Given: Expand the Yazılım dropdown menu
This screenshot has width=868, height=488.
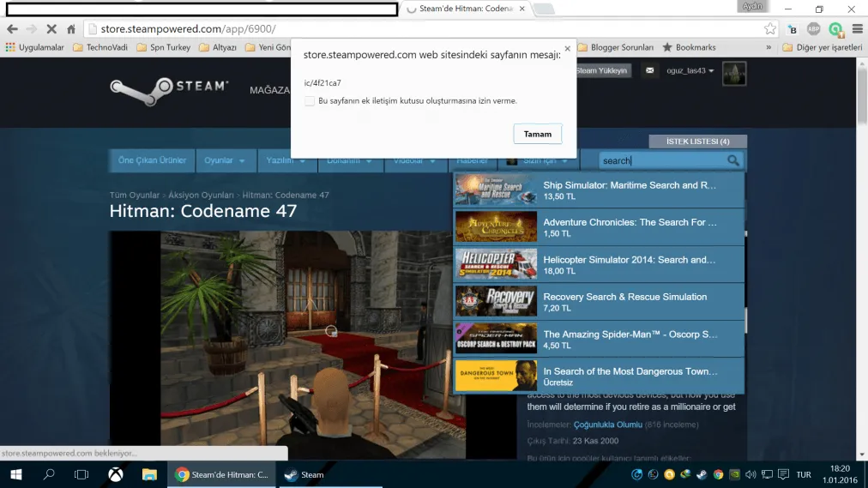Looking at the screenshot, I should (x=286, y=160).
